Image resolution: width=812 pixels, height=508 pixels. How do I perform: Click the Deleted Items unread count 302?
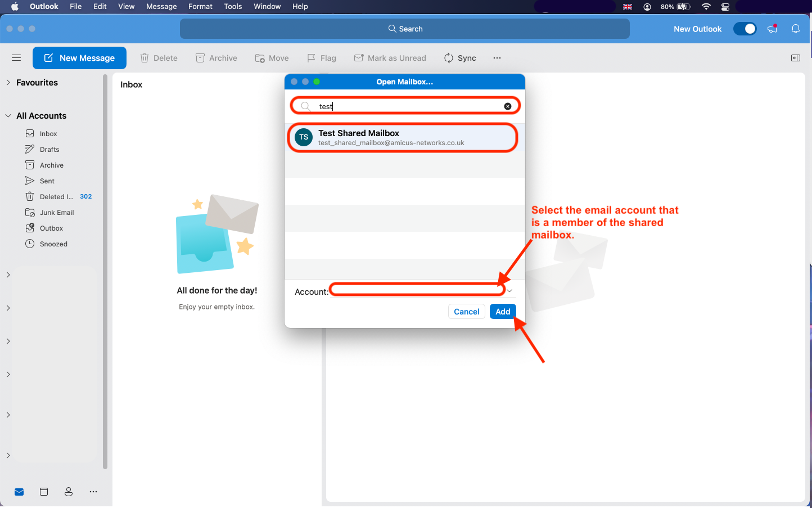tap(86, 197)
